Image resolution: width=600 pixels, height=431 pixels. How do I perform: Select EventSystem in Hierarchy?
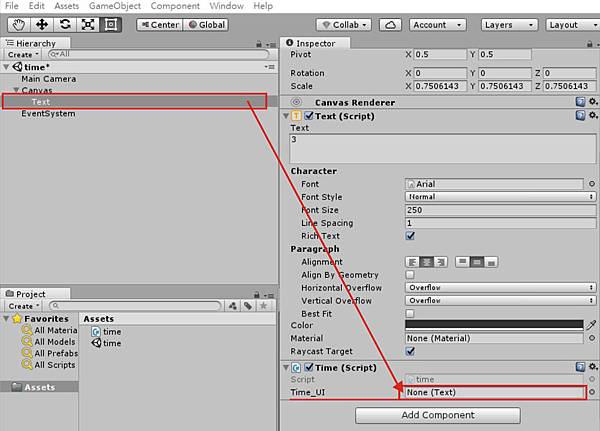(x=48, y=114)
